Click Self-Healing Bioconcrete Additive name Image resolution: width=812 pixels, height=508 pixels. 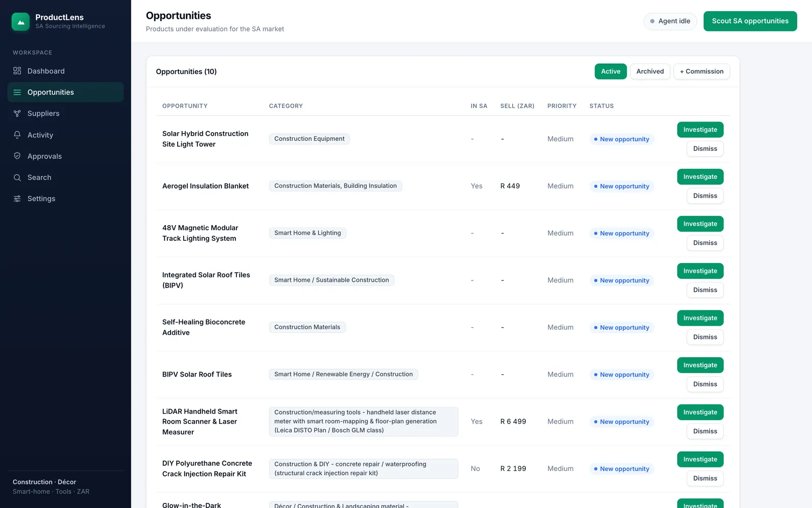pyautogui.click(x=204, y=327)
